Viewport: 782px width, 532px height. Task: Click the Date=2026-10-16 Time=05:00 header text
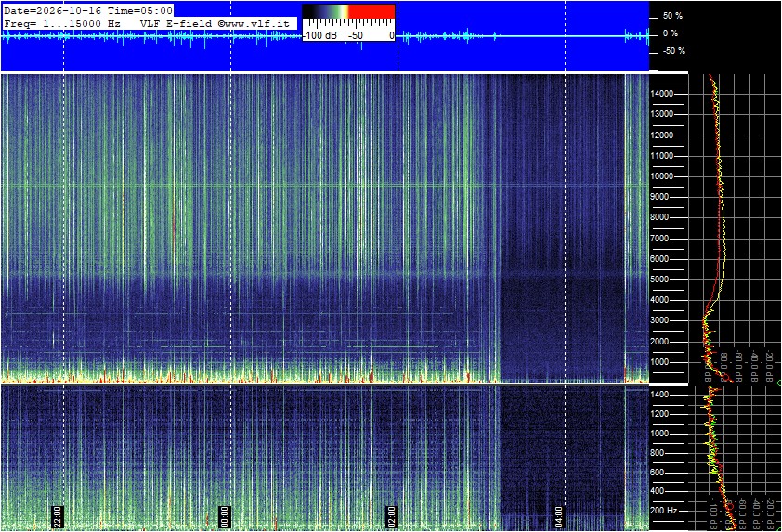click(x=88, y=10)
